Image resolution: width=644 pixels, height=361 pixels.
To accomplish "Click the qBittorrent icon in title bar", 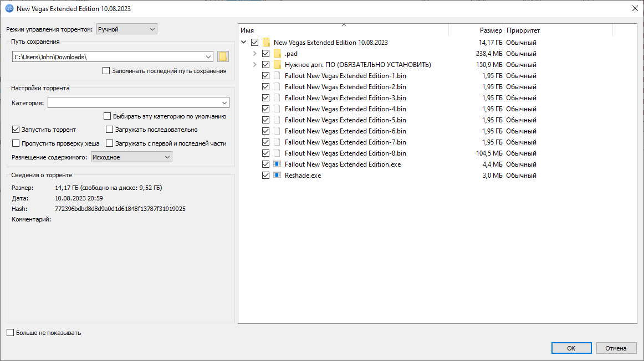I will pyautogui.click(x=9, y=8).
